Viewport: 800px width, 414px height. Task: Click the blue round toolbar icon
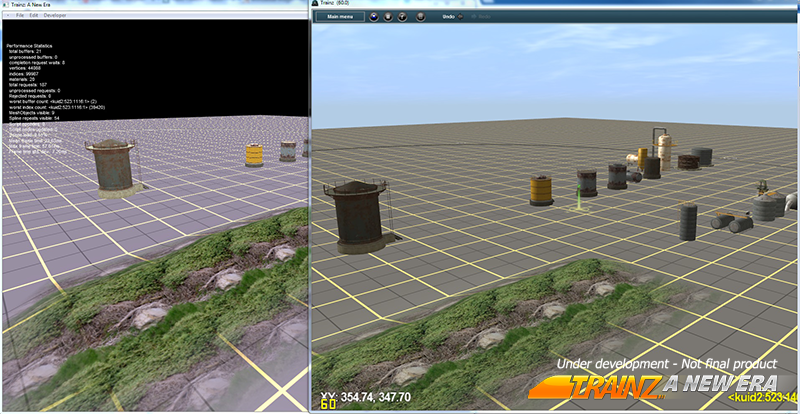(374, 17)
